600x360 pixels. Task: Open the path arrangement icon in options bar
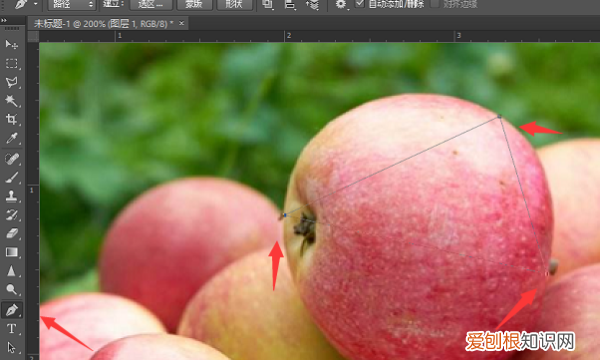(313, 5)
